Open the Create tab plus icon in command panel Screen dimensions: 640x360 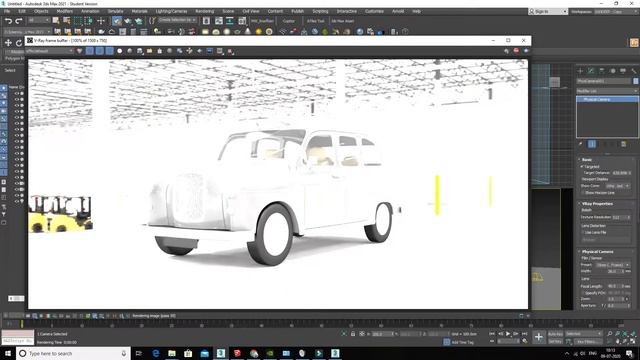(x=580, y=71)
